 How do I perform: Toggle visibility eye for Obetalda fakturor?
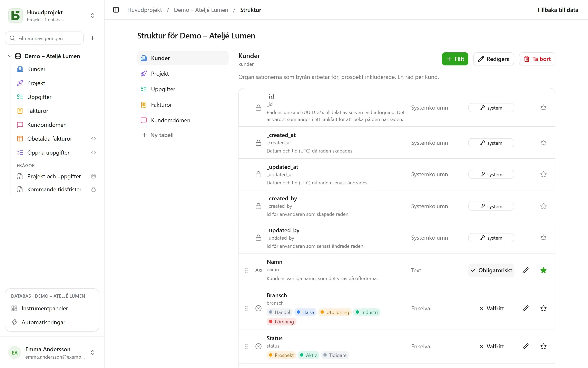[x=94, y=139]
